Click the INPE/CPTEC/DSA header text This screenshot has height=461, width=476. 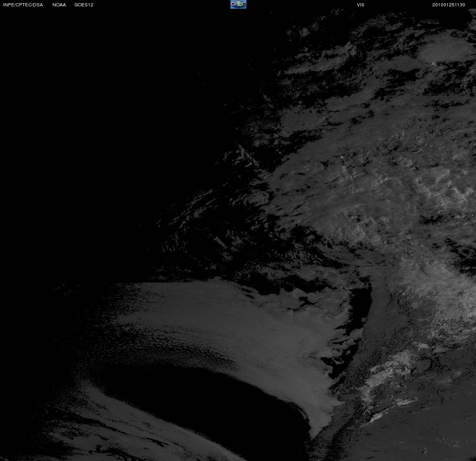tap(23, 5)
